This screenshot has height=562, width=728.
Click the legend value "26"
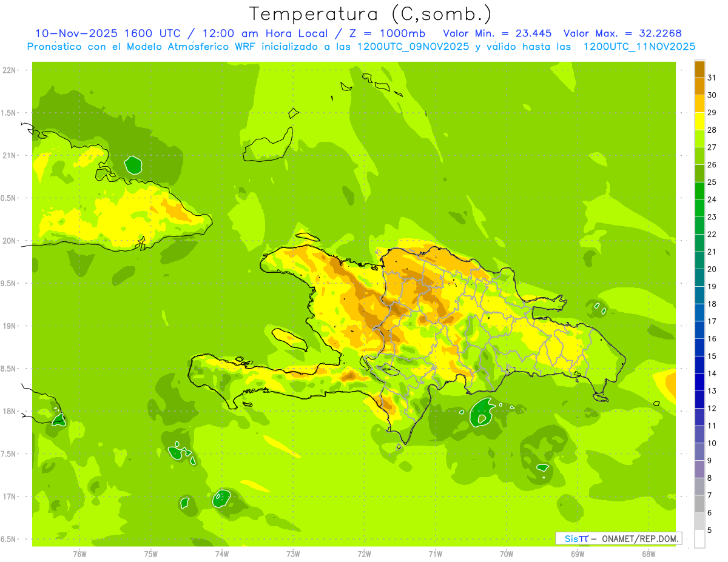(712, 164)
